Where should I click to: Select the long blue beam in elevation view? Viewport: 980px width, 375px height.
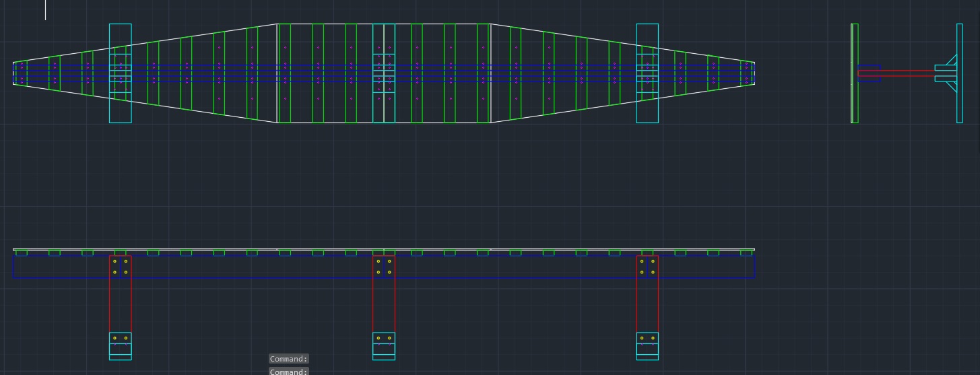pos(384,267)
